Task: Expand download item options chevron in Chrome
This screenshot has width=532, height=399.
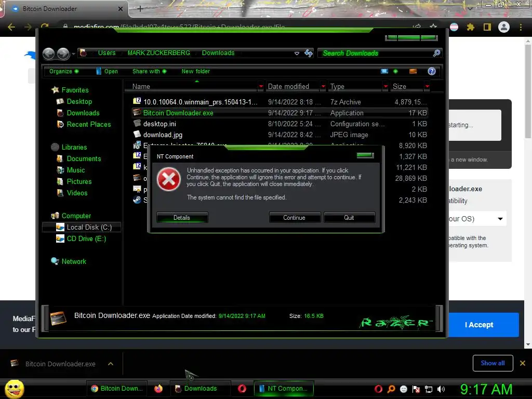Action: 110,364
